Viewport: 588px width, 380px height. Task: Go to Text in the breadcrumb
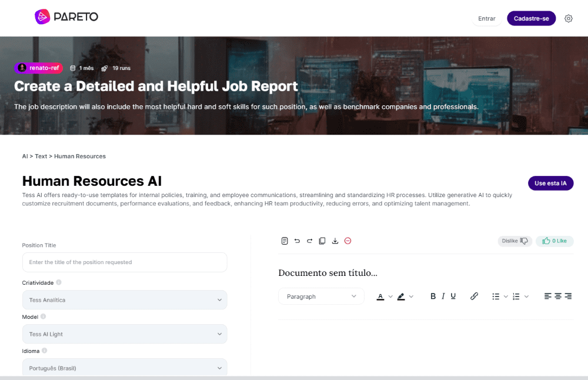click(x=41, y=156)
